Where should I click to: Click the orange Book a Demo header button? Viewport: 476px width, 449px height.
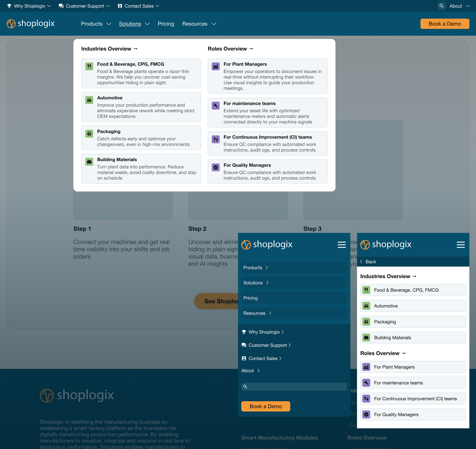[x=445, y=24]
